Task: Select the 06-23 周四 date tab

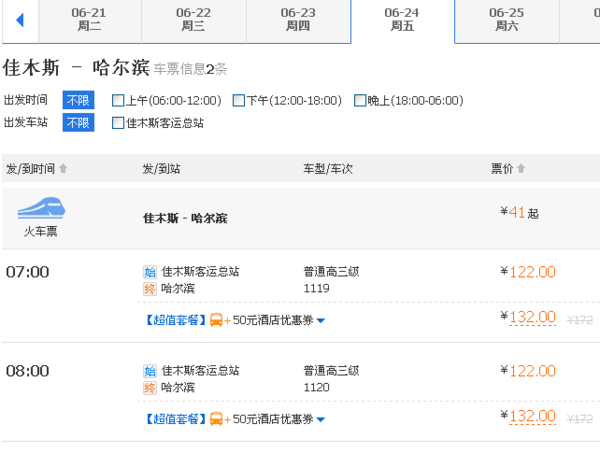Action: pyautogui.click(x=298, y=20)
